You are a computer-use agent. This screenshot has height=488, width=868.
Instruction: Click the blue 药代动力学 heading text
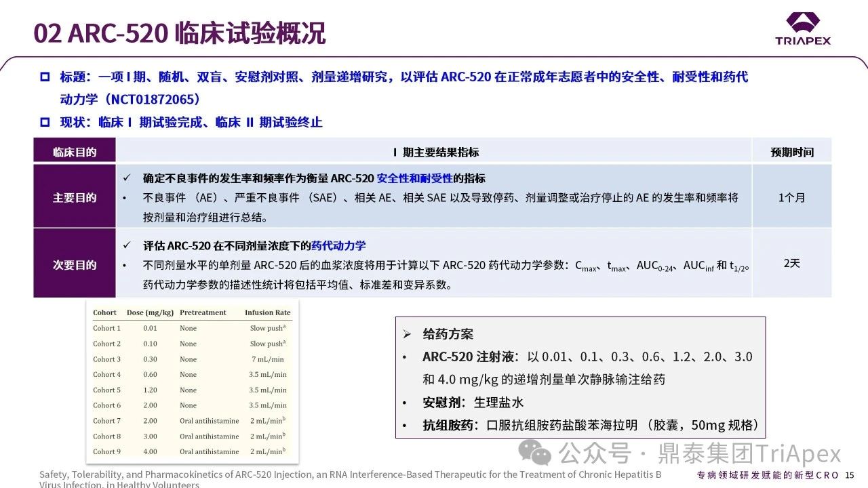338,245
